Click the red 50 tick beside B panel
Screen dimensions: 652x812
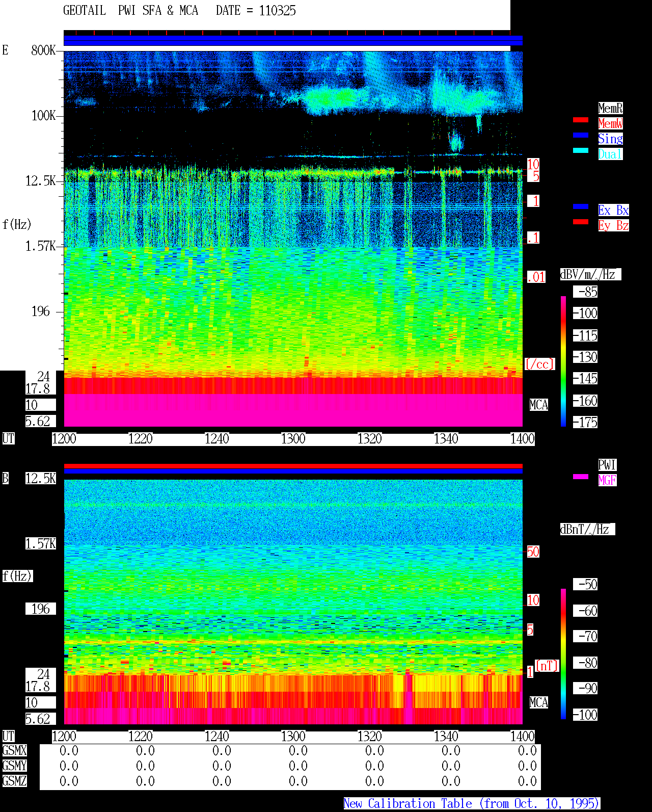pos(533,552)
